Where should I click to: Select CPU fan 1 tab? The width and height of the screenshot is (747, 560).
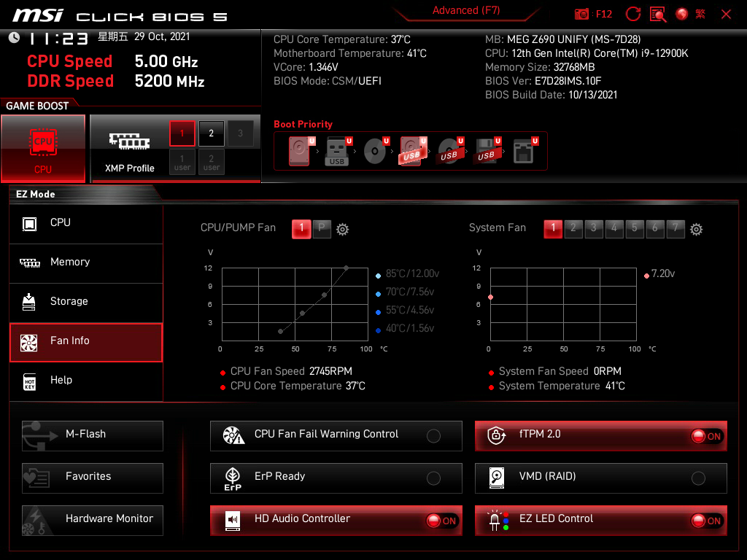click(x=301, y=228)
